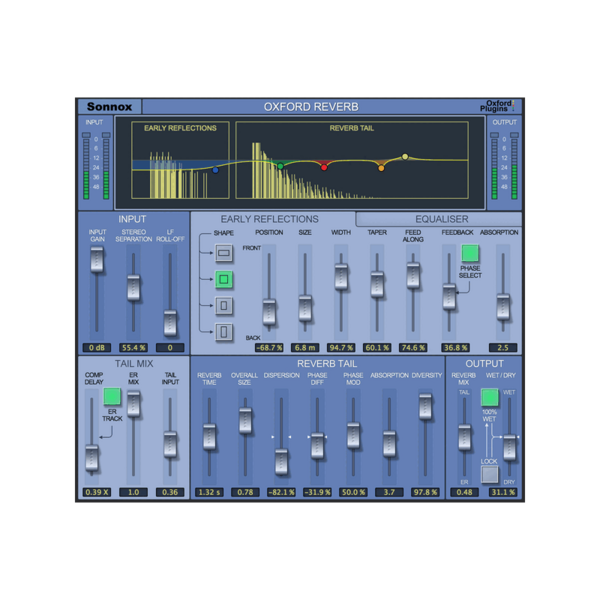This screenshot has width=600, height=600.
Task: Click the 55.4 % stereo separation value
Action: click(133, 347)
